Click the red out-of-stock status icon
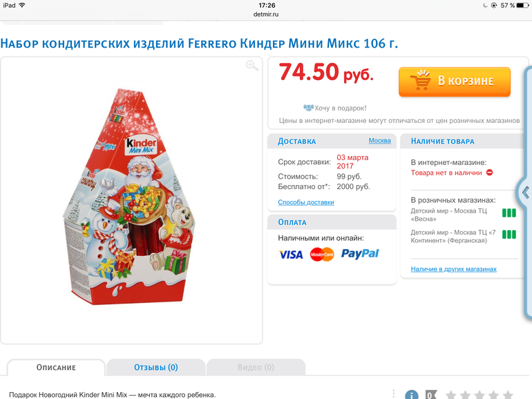This screenshot has width=532, height=399. pos(489,173)
